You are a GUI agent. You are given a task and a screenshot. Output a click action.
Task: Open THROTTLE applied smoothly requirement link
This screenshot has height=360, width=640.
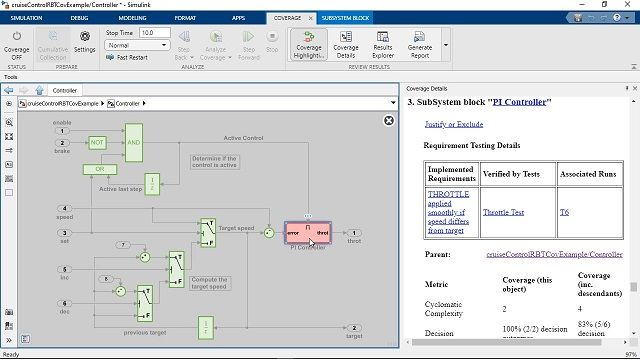448,212
